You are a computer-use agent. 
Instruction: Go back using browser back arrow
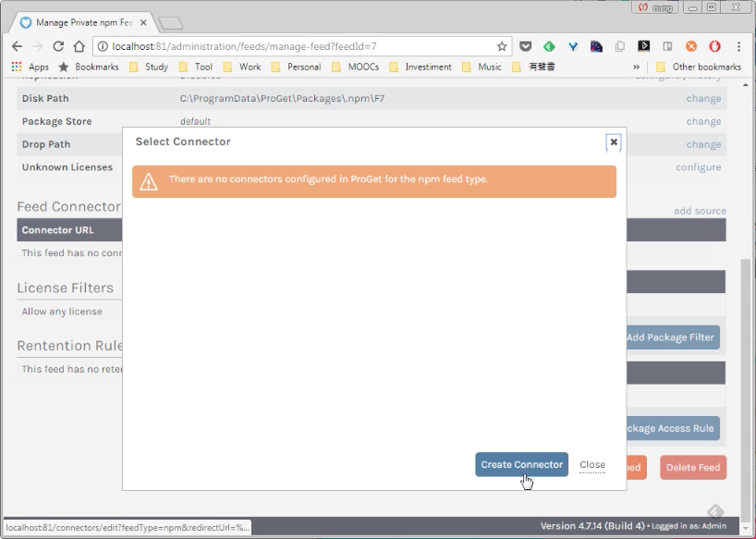[17, 46]
